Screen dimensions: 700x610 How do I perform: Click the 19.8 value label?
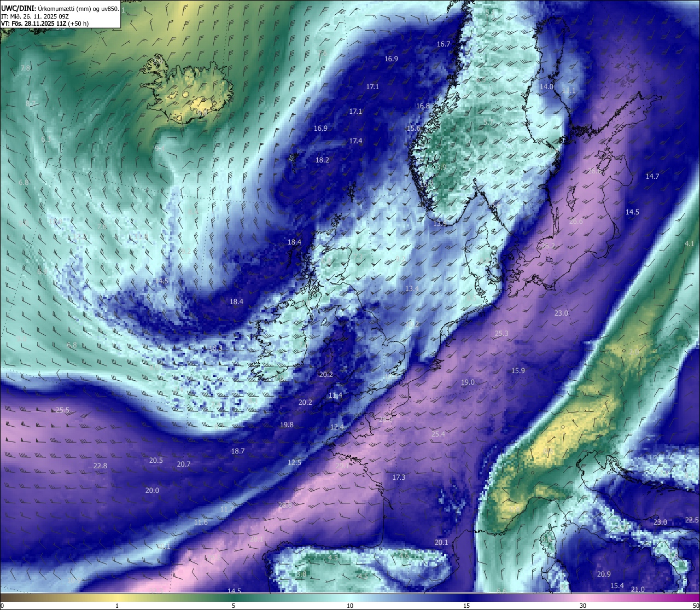pyautogui.click(x=287, y=425)
